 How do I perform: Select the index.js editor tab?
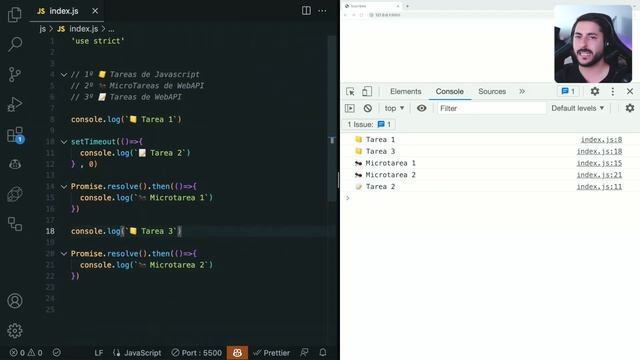coord(67,11)
